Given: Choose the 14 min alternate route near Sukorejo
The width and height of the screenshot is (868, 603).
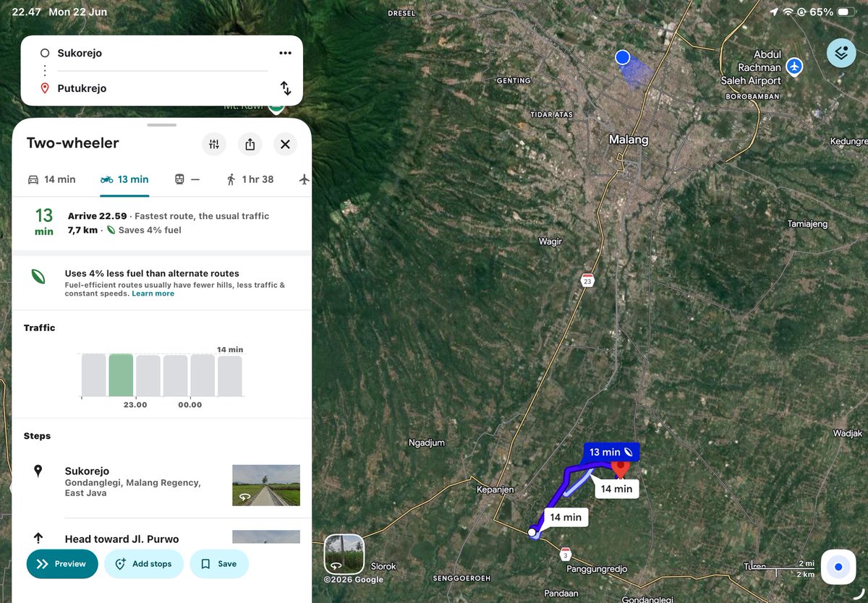Looking at the screenshot, I should [566, 517].
